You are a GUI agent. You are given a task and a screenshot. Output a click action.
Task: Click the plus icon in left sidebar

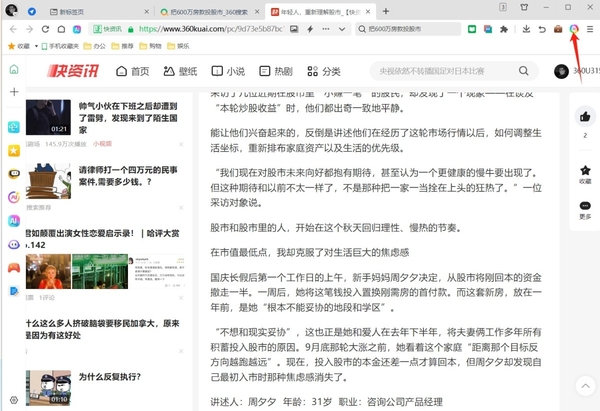pos(14,91)
